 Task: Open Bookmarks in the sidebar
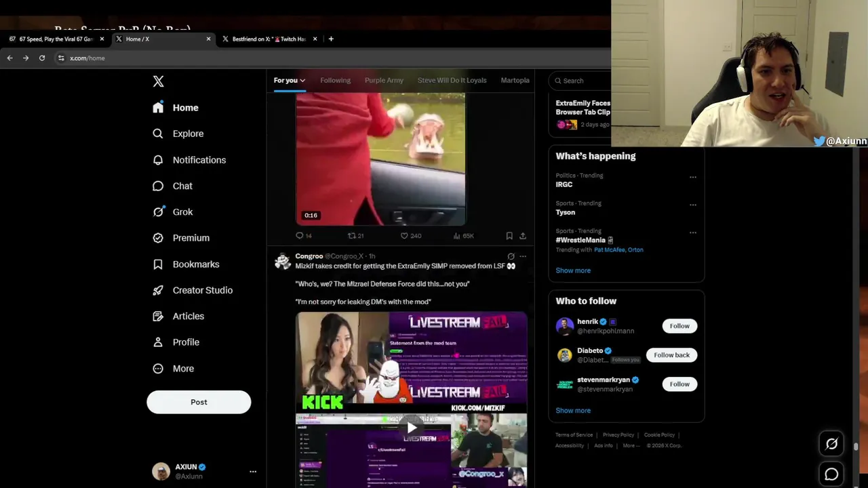186,264
